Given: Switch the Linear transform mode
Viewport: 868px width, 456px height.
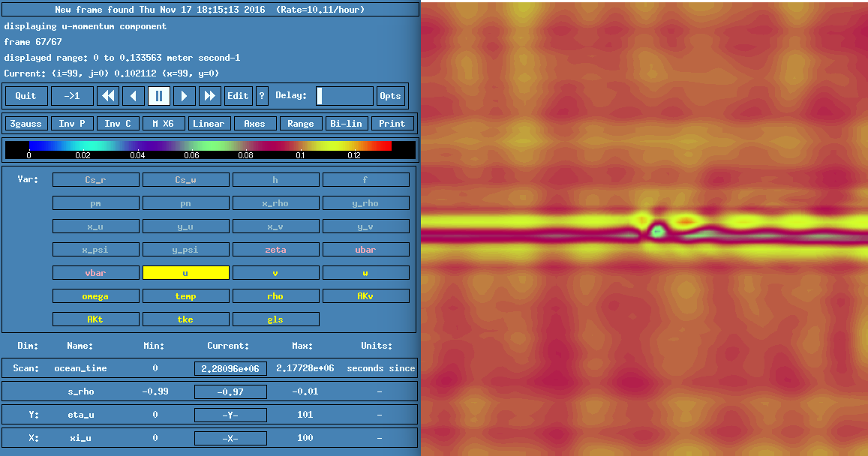Looking at the screenshot, I should 209,124.
